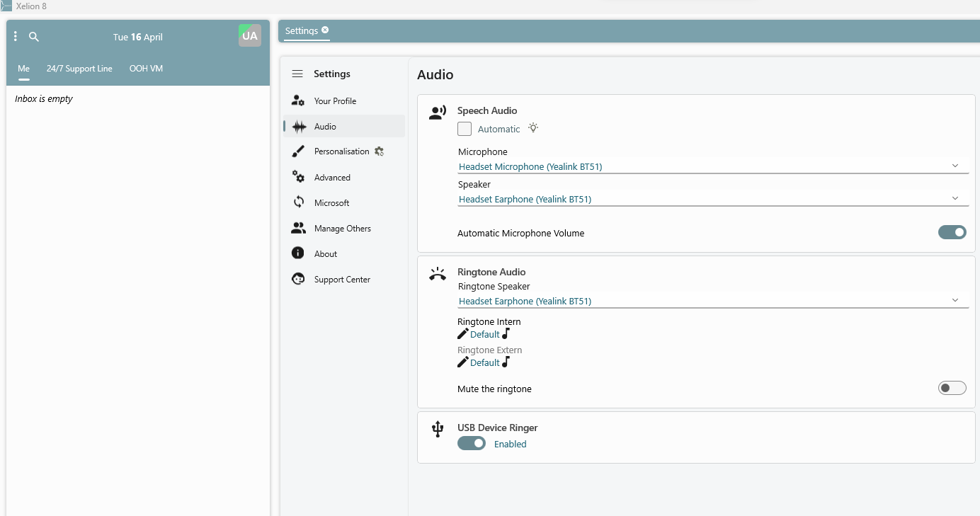Collapse the Settings hamburger menu icon
The height and width of the screenshot is (516, 980).
click(x=297, y=74)
